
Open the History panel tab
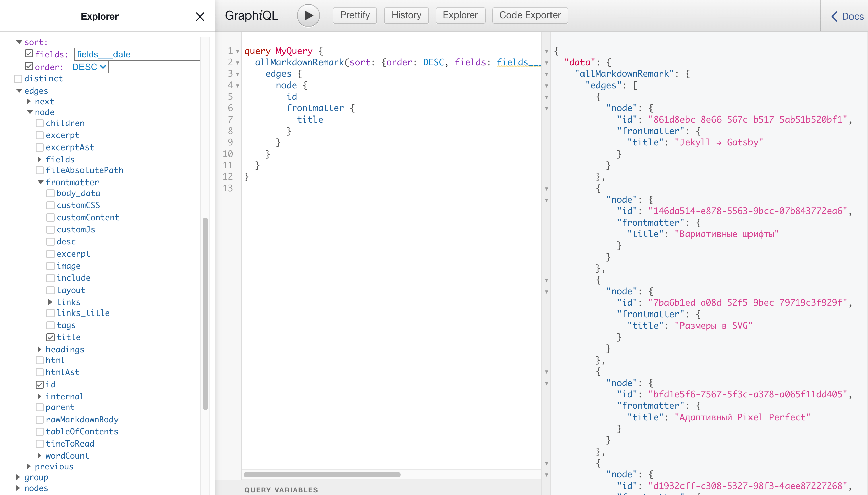click(x=405, y=15)
